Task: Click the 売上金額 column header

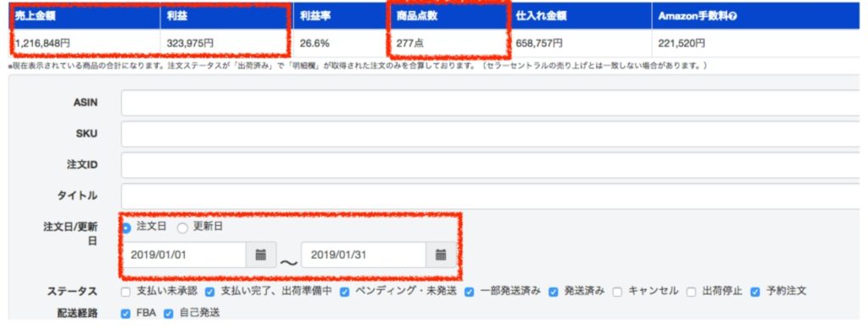Action: [84, 16]
